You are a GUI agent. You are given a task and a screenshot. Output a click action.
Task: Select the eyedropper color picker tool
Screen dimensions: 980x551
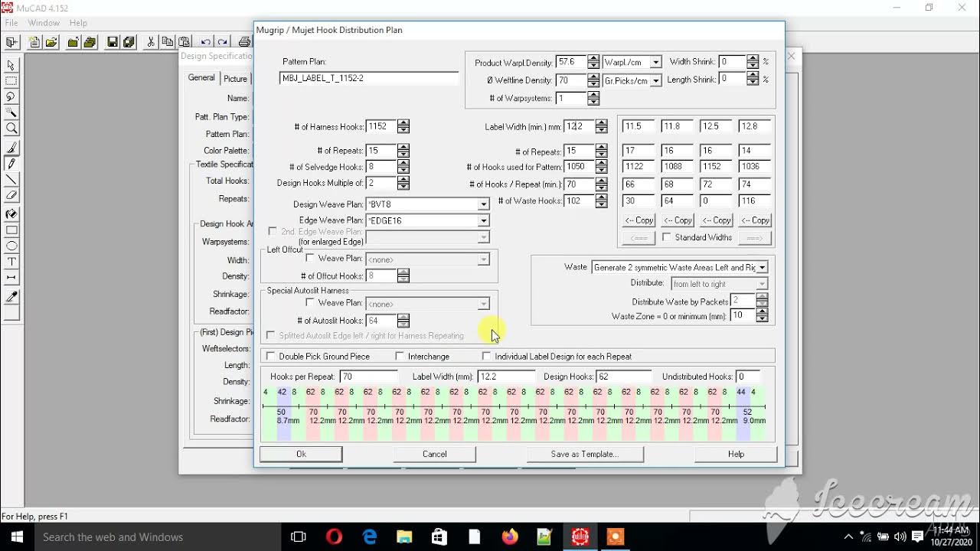click(x=11, y=296)
